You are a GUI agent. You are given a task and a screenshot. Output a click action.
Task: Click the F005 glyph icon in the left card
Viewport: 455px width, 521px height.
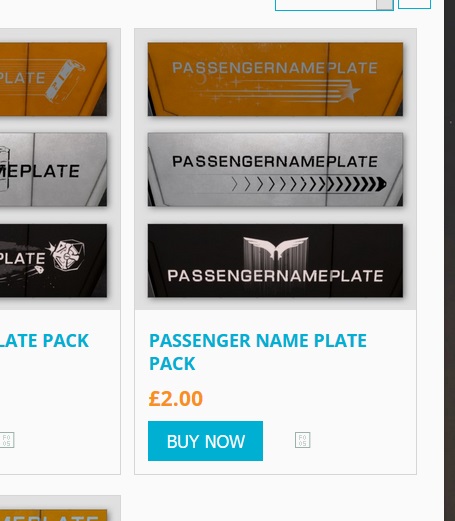click(x=7, y=440)
